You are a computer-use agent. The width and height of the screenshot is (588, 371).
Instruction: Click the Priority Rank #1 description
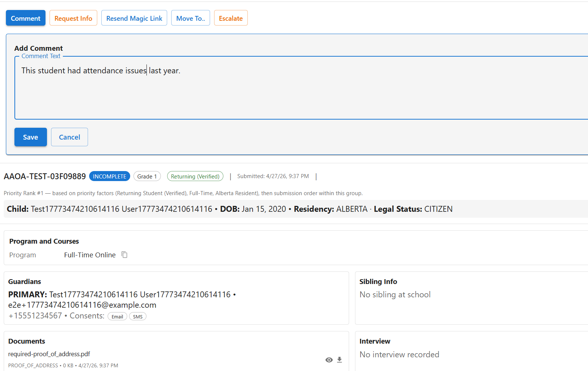point(183,193)
